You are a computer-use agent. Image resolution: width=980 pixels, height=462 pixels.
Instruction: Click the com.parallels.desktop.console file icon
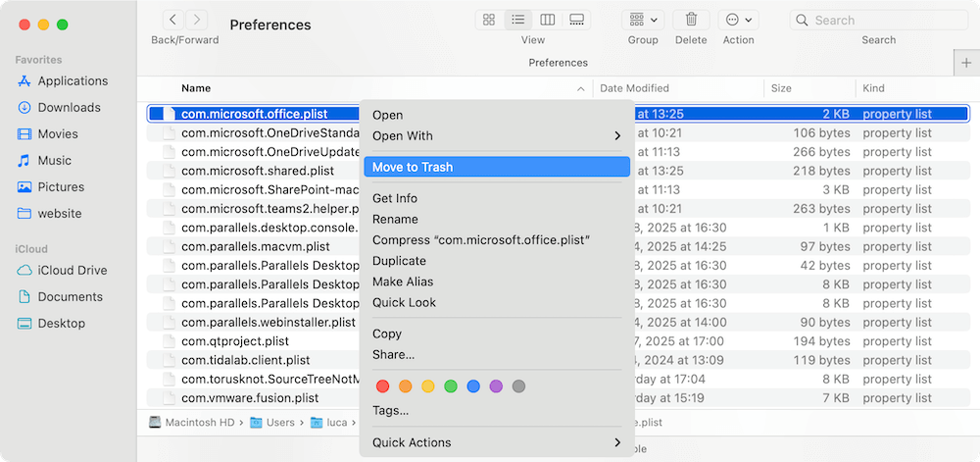[169, 228]
